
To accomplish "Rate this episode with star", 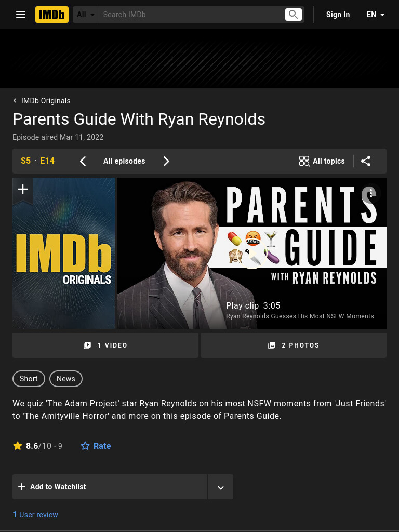I will tap(96, 446).
